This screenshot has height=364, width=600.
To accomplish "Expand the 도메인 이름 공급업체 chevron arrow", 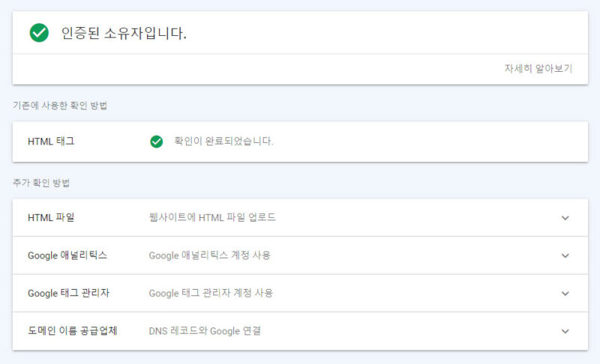I will 565,330.
